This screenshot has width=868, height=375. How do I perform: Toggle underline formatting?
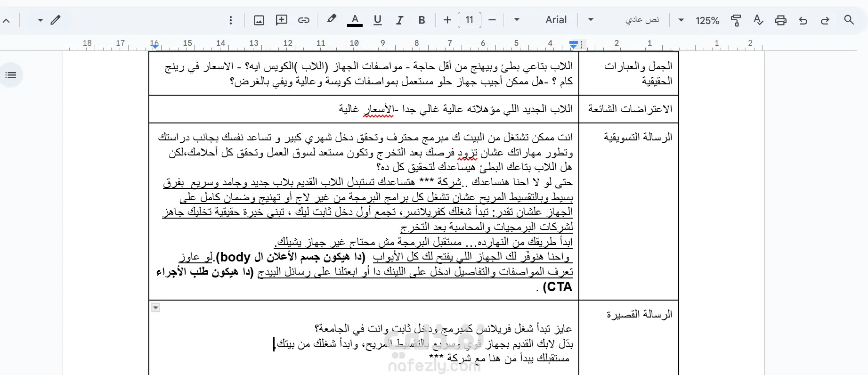pos(377,20)
